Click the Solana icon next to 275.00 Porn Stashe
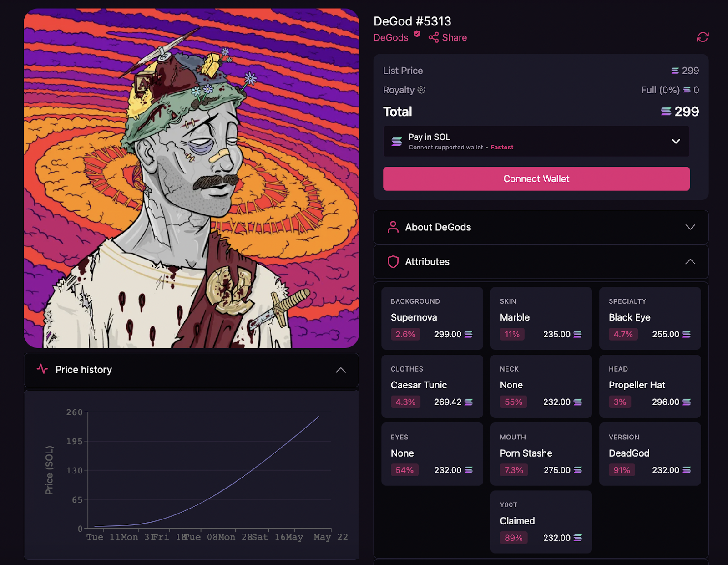The width and height of the screenshot is (728, 565). coord(577,470)
